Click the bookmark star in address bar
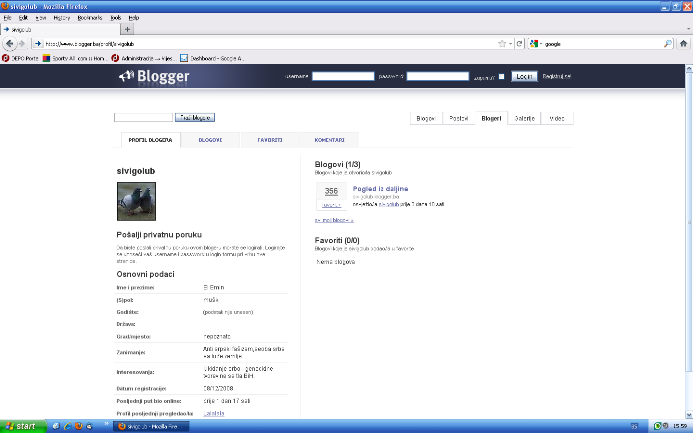 [x=500, y=44]
